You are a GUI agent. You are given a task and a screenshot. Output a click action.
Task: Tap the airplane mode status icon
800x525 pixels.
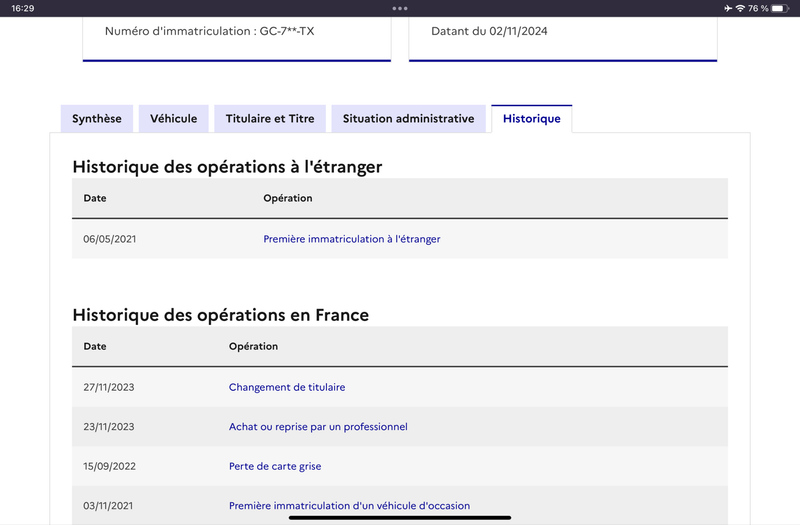point(728,8)
